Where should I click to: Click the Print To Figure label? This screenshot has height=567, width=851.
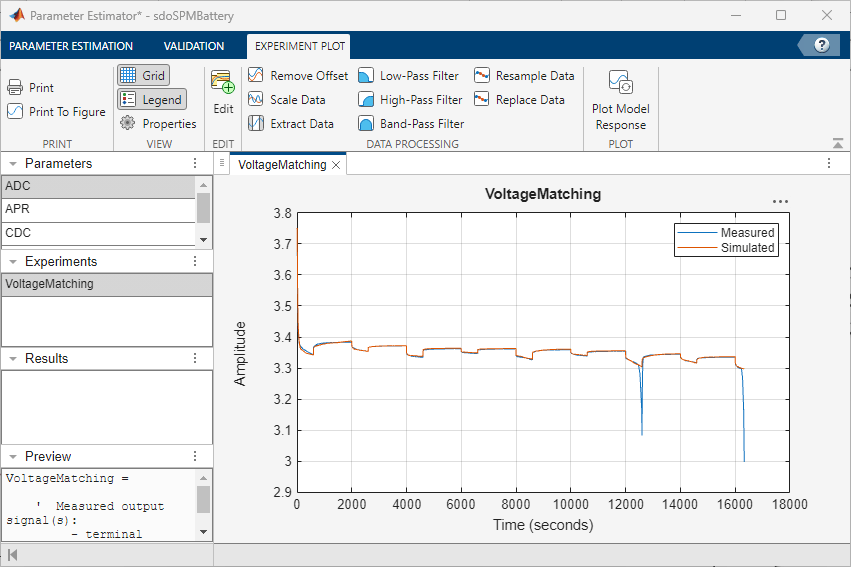tap(67, 112)
